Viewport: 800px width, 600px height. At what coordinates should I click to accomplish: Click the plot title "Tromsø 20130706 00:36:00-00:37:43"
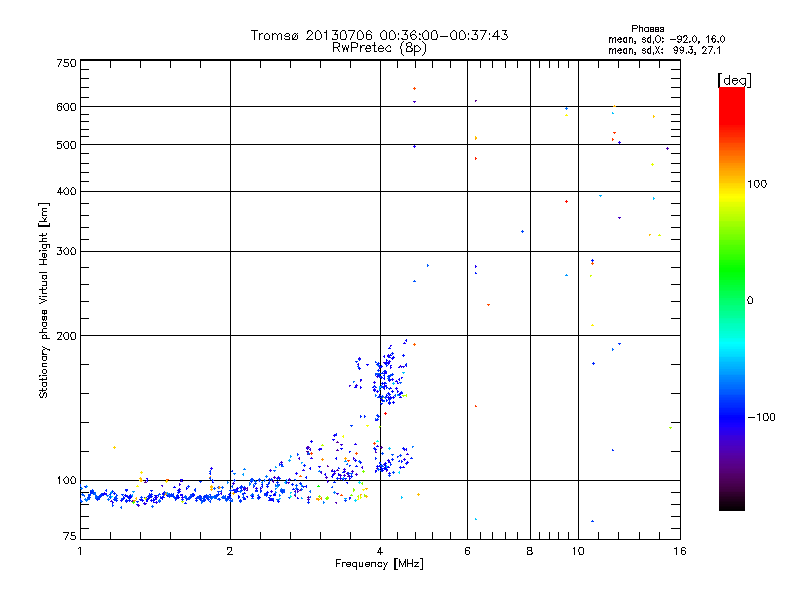(x=379, y=35)
